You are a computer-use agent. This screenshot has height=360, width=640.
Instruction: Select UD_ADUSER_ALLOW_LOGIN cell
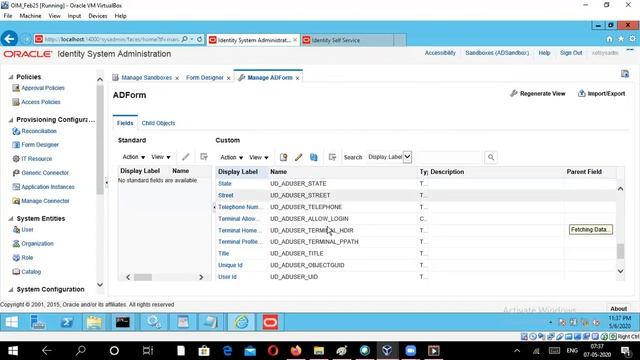[309, 219]
